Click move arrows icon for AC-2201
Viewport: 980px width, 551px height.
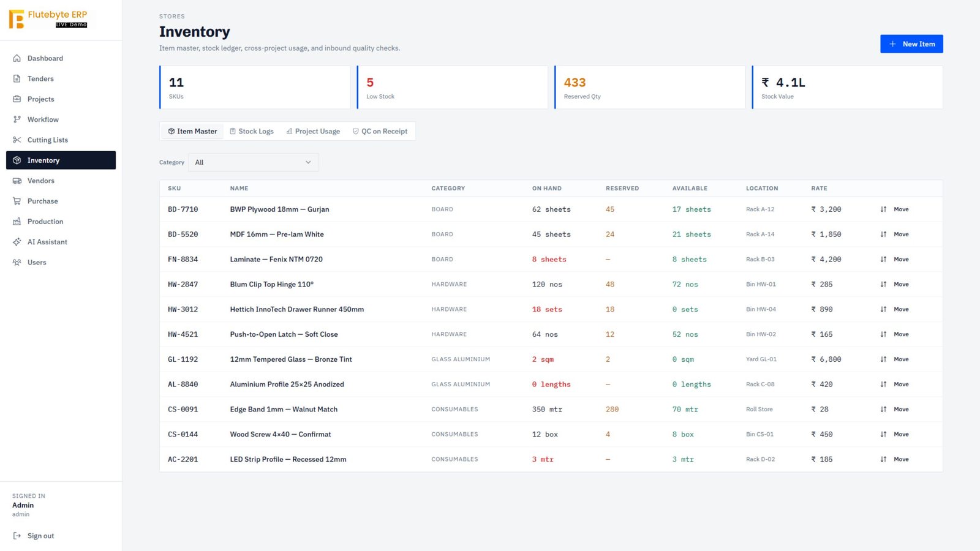click(x=883, y=459)
